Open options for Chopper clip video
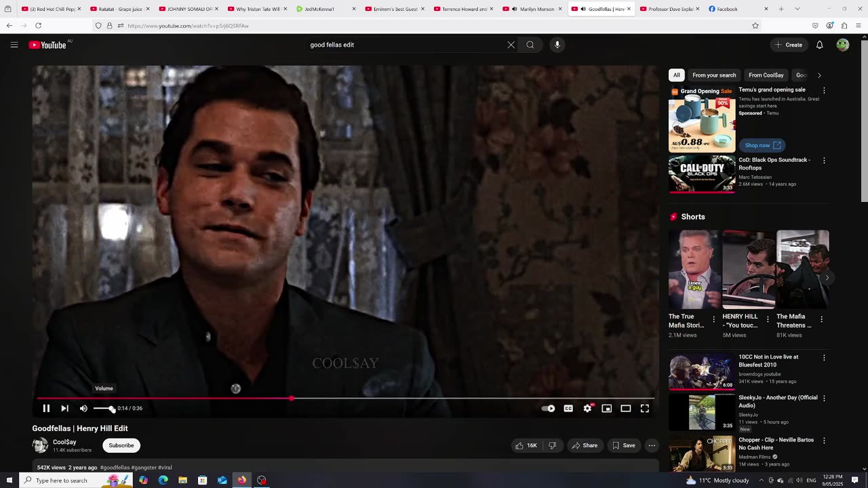Viewport: 868px width, 488px height. [x=824, y=441]
